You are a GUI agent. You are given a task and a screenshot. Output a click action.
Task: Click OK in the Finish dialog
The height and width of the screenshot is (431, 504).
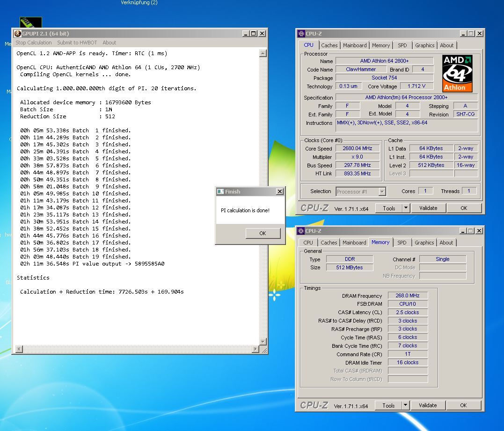pyautogui.click(x=263, y=233)
